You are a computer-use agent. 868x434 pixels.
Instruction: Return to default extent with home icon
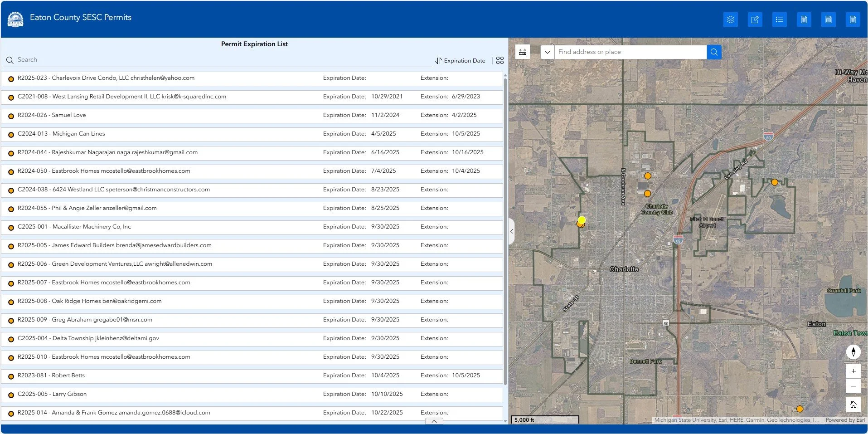[853, 404]
